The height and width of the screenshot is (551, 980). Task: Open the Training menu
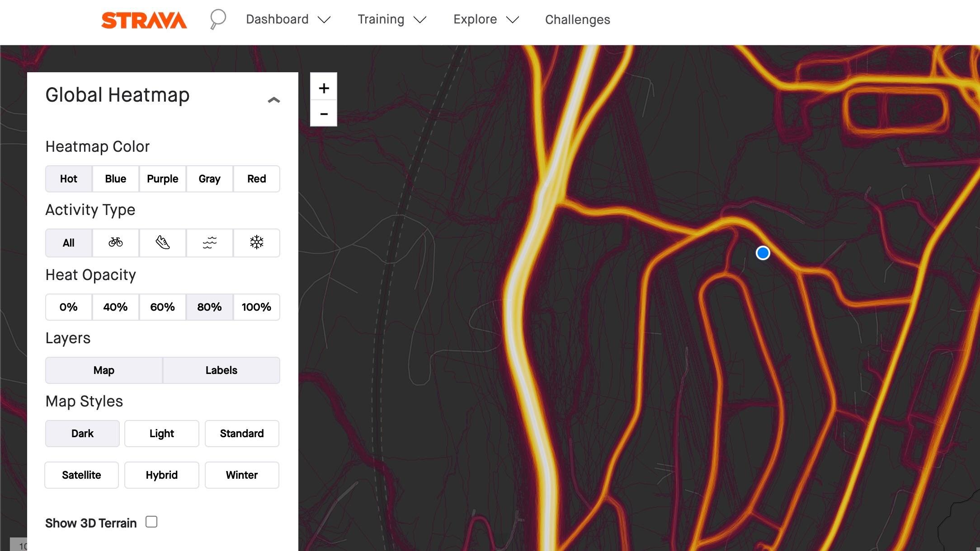point(392,19)
